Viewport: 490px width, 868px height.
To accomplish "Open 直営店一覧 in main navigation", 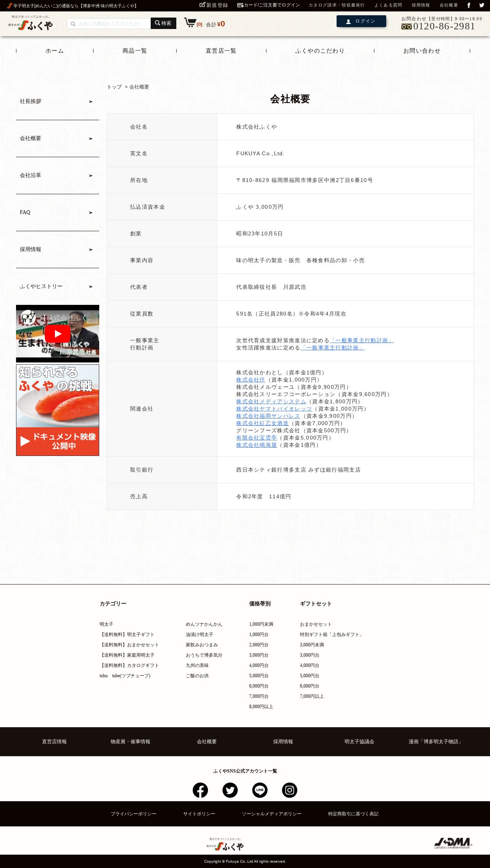I will [x=221, y=51].
